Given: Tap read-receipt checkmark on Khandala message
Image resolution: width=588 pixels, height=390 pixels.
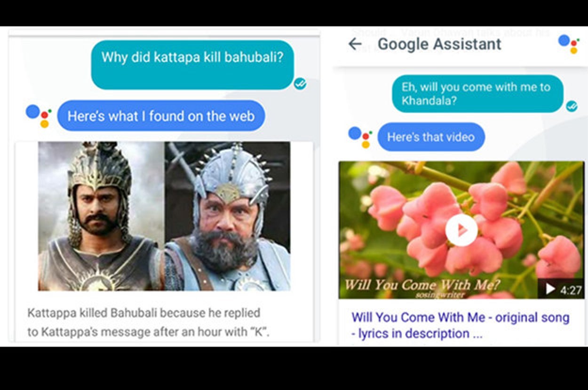Looking at the screenshot, I should (572, 106).
